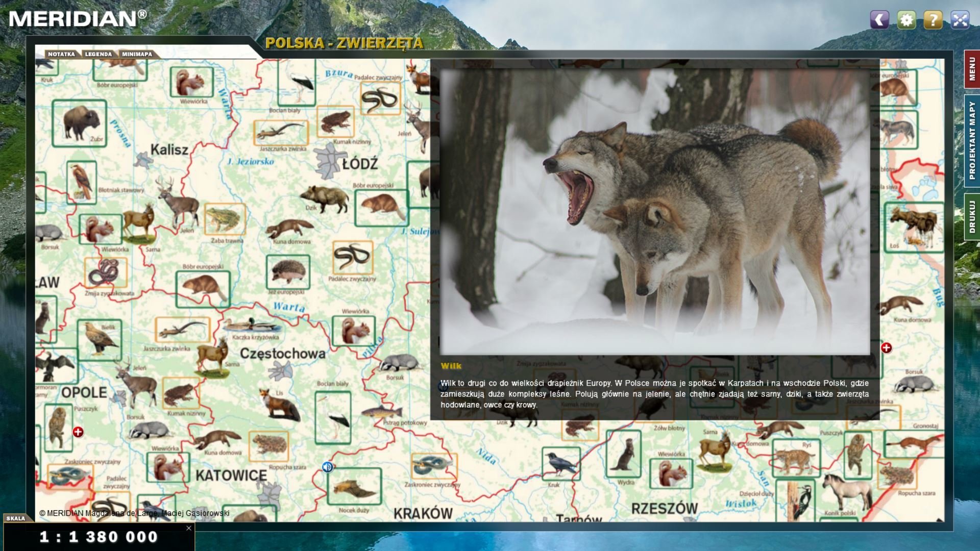Image resolution: width=980 pixels, height=551 pixels.
Task: Select the Puszczyk owl icon near Opole
Action: (58, 428)
